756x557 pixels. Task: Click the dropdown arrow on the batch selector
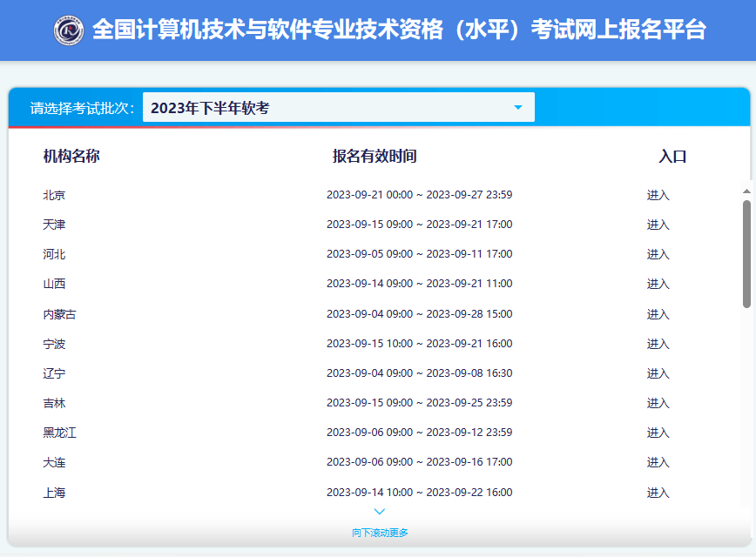pos(519,107)
